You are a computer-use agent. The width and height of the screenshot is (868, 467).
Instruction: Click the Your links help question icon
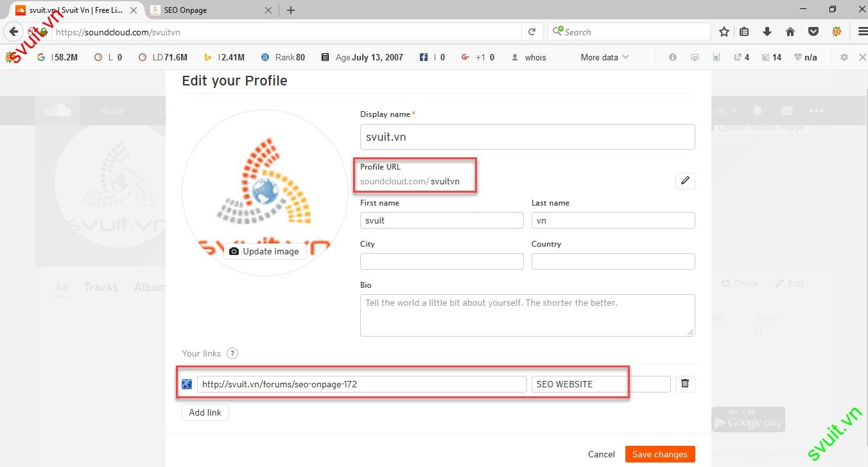(232, 353)
